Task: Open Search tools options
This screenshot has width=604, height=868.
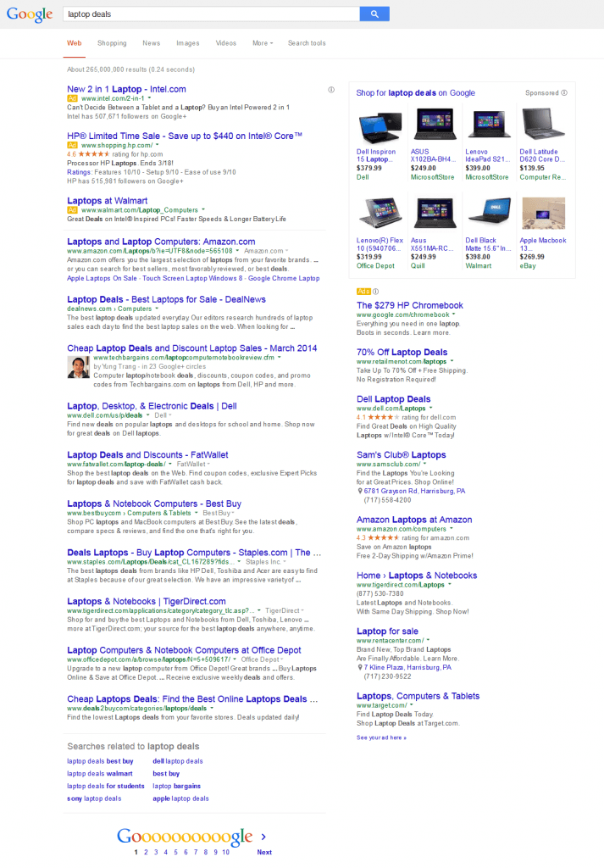Action: pyautogui.click(x=307, y=43)
